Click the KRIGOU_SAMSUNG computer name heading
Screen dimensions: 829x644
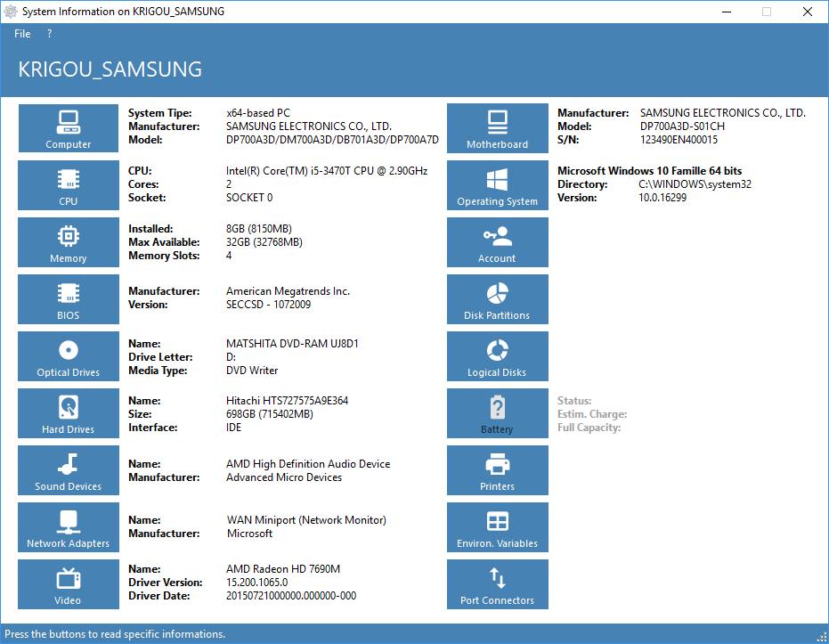[110, 69]
